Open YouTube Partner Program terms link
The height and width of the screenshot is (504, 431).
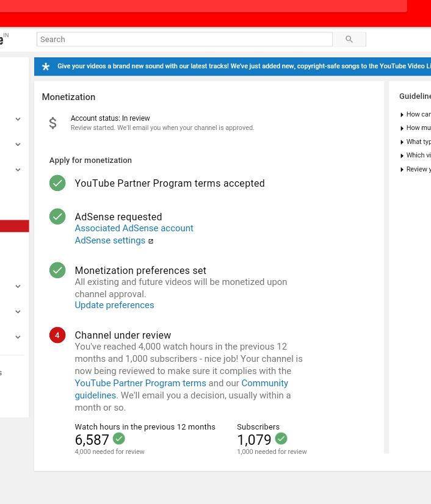click(x=140, y=383)
